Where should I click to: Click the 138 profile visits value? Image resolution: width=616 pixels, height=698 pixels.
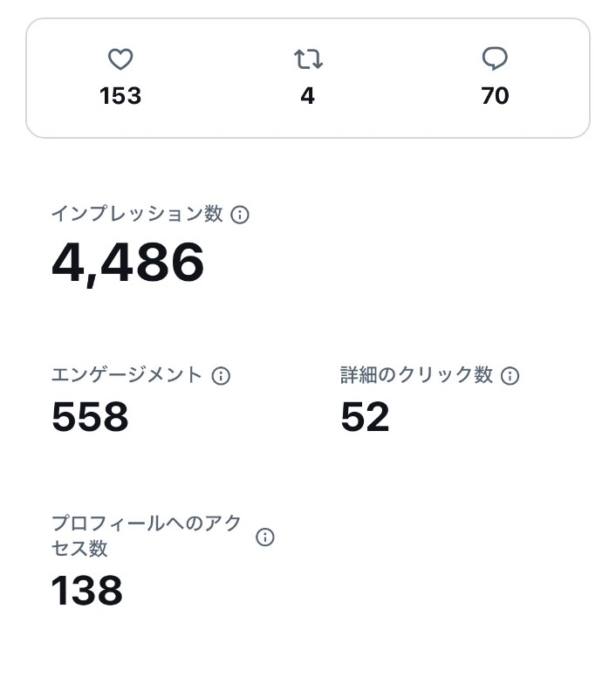[86, 591]
